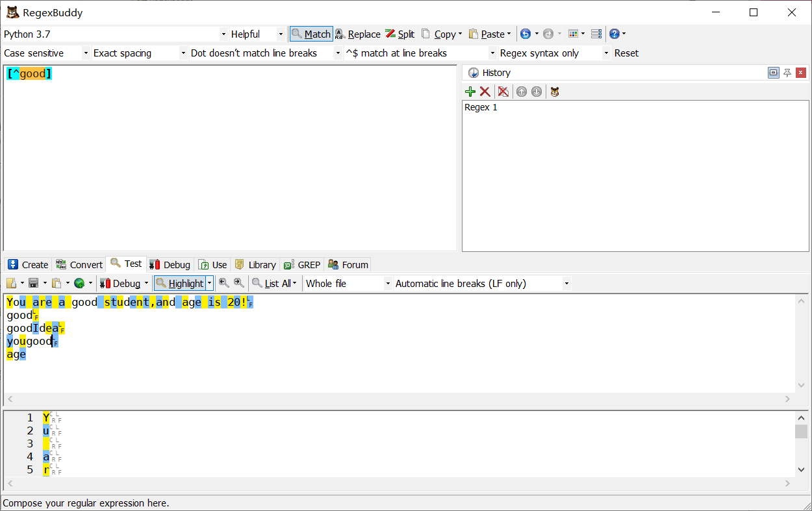
Task: Switch to Split mode
Action: [x=400, y=34]
